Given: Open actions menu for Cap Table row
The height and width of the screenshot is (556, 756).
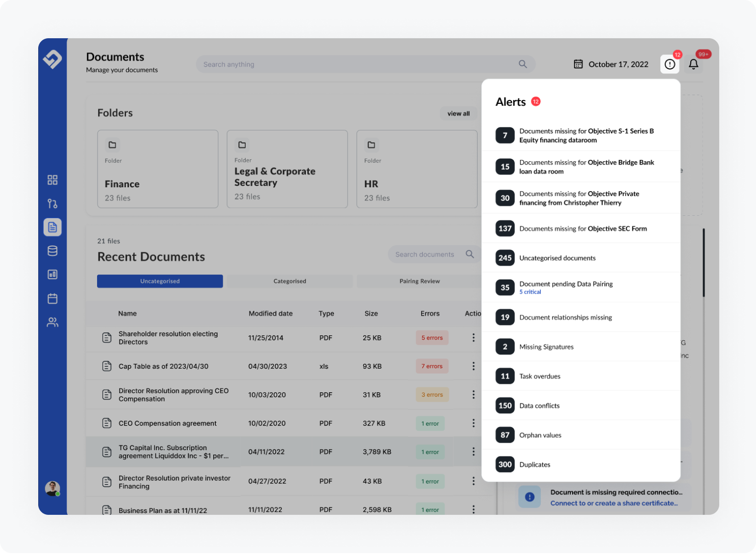Looking at the screenshot, I should 473,366.
